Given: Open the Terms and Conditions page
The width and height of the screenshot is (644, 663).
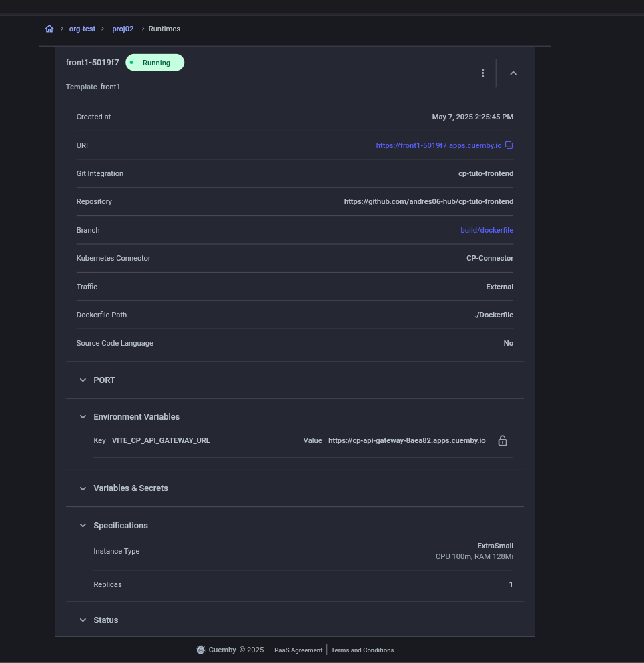Looking at the screenshot, I should [362, 650].
